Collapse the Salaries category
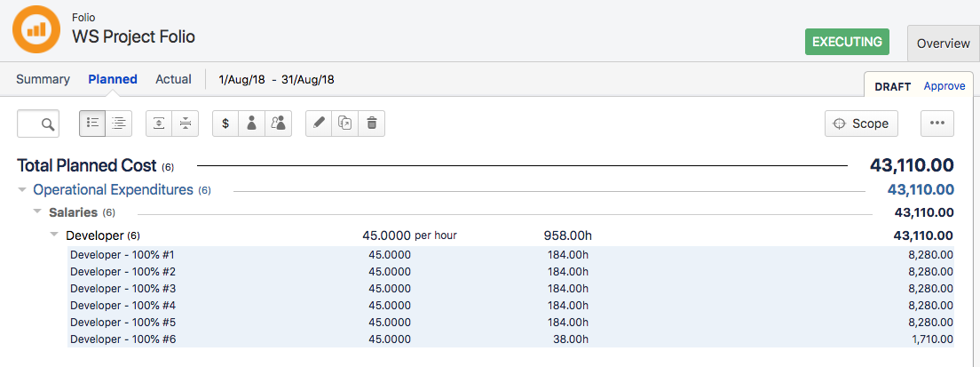This screenshot has width=980, height=367. [37, 212]
